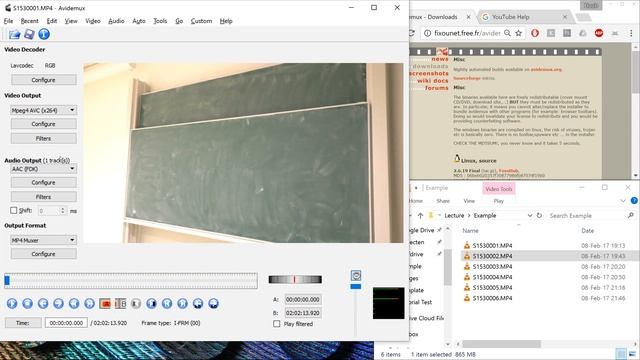
Task: Open video output Filters
Action: pyautogui.click(x=43, y=138)
